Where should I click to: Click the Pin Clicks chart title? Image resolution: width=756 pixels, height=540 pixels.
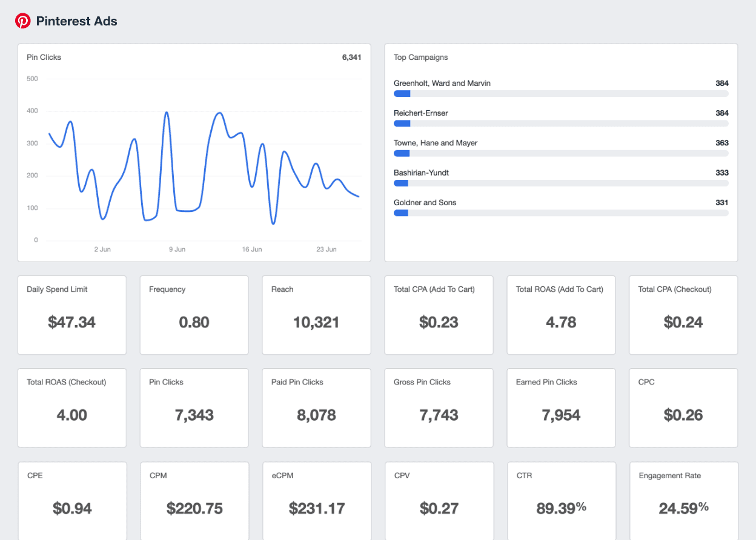42,57
